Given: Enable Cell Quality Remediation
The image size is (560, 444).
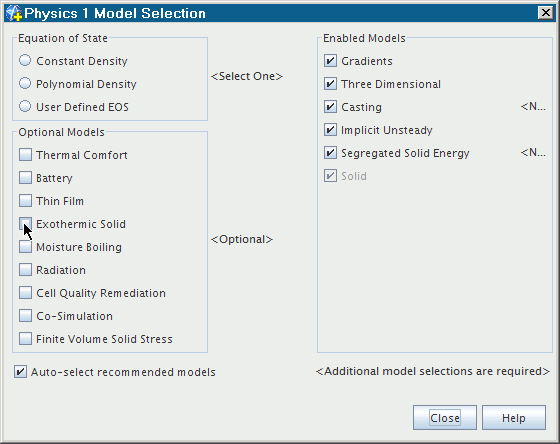Looking at the screenshot, I should coord(25,293).
